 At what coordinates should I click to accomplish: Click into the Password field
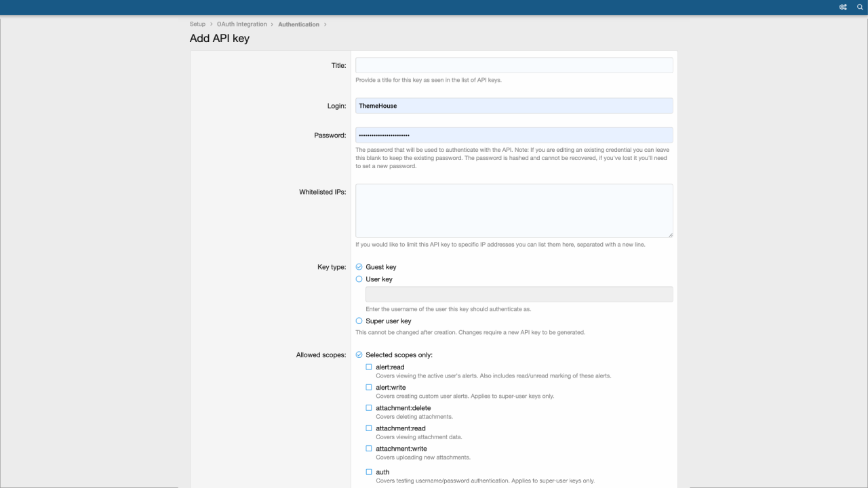[514, 135]
